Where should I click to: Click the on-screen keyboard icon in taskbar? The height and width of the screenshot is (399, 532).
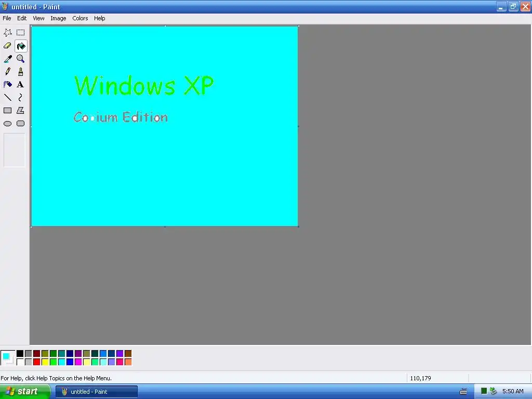click(x=463, y=392)
